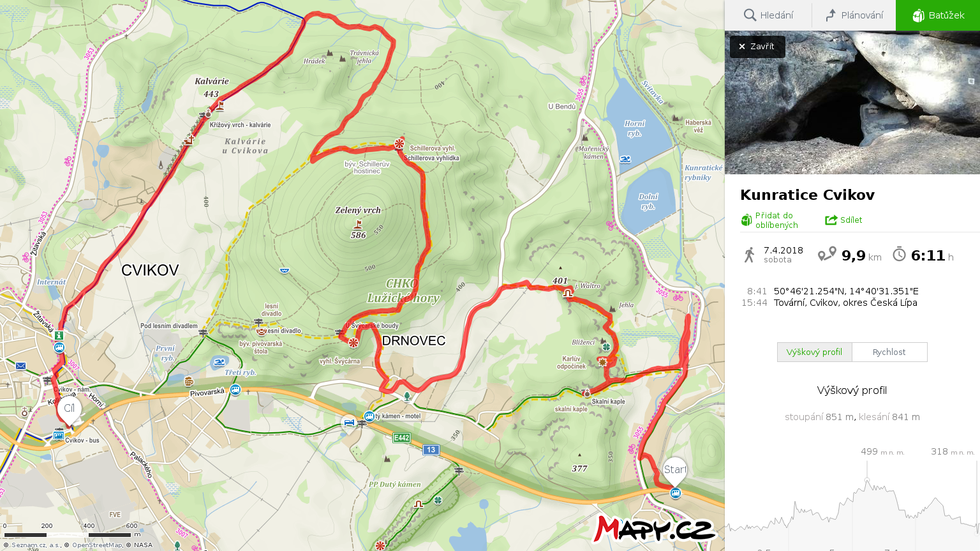The height and width of the screenshot is (551, 980).
Task: Select the Výškový profil toggle
Action: click(814, 352)
